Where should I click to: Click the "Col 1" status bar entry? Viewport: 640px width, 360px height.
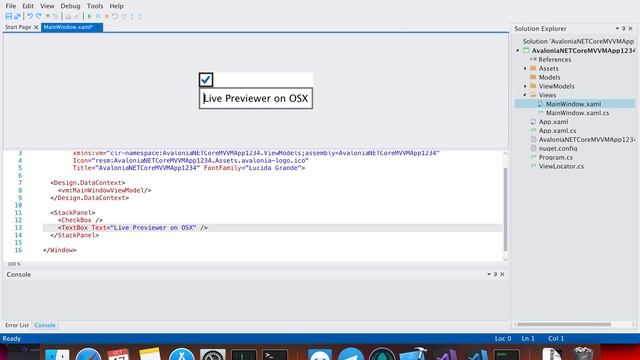(x=556, y=338)
